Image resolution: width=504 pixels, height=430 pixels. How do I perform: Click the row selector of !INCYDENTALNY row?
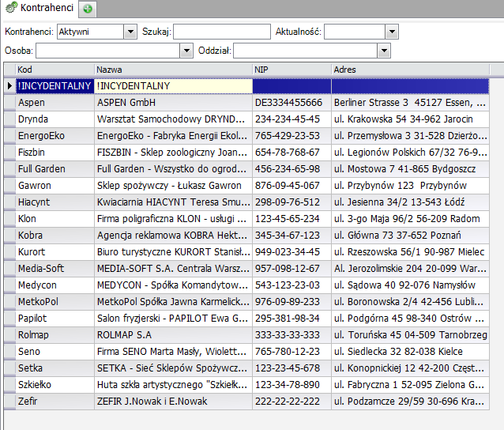[x=9, y=86]
